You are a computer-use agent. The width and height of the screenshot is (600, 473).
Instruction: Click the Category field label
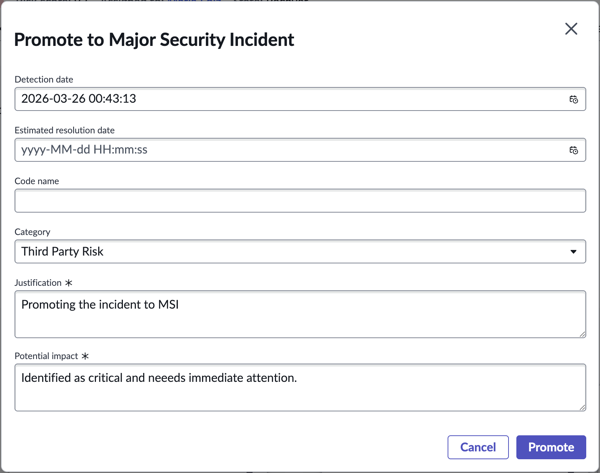click(x=32, y=232)
